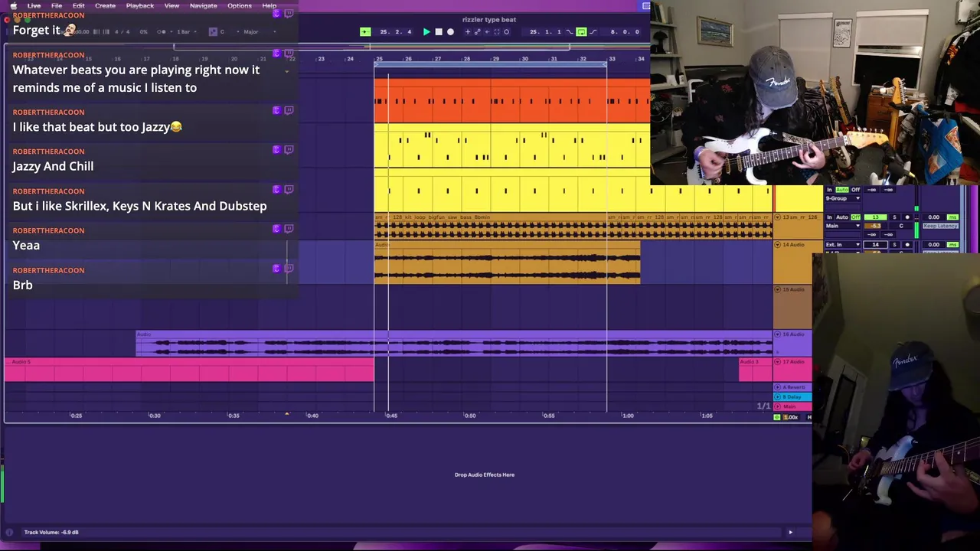Open the 9-Group input routing dropdown
The width and height of the screenshot is (980, 551).
pos(843,198)
